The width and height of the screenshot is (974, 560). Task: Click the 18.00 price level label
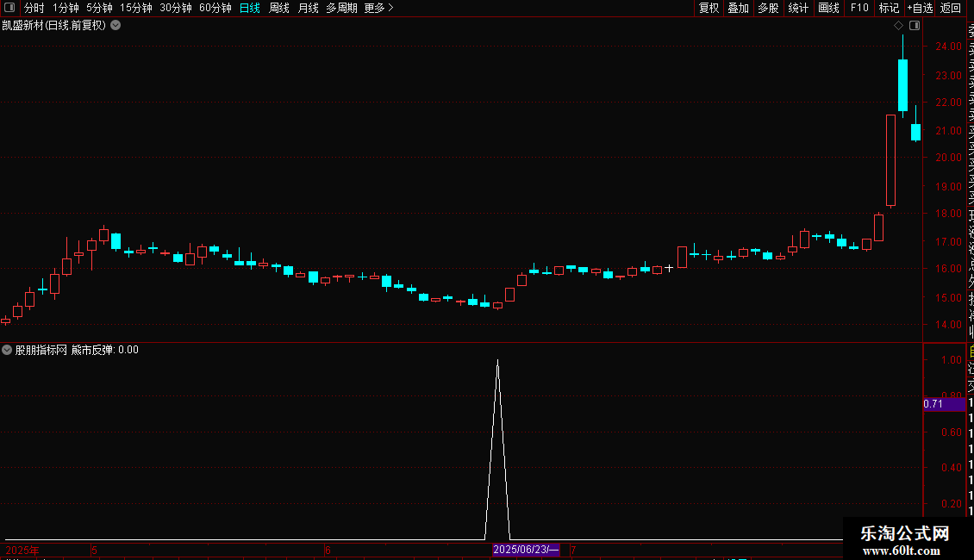click(x=948, y=213)
